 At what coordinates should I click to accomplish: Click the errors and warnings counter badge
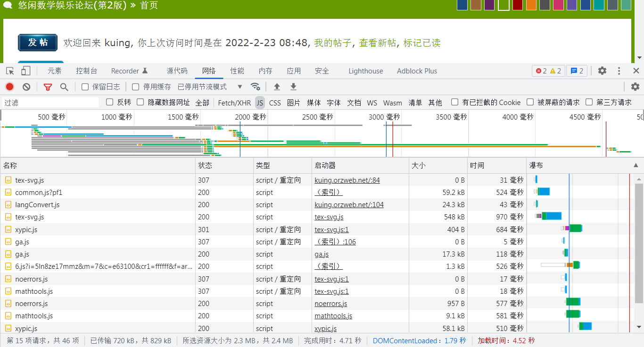point(548,71)
